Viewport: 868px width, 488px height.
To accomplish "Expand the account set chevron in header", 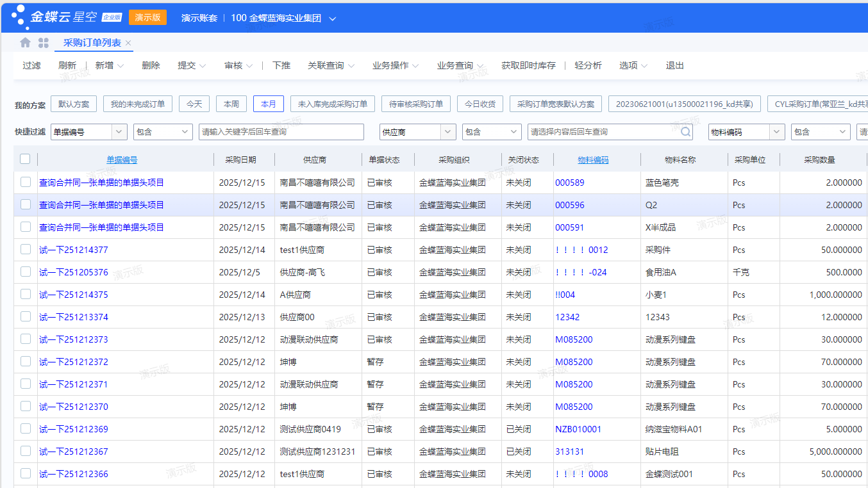I will coord(332,19).
